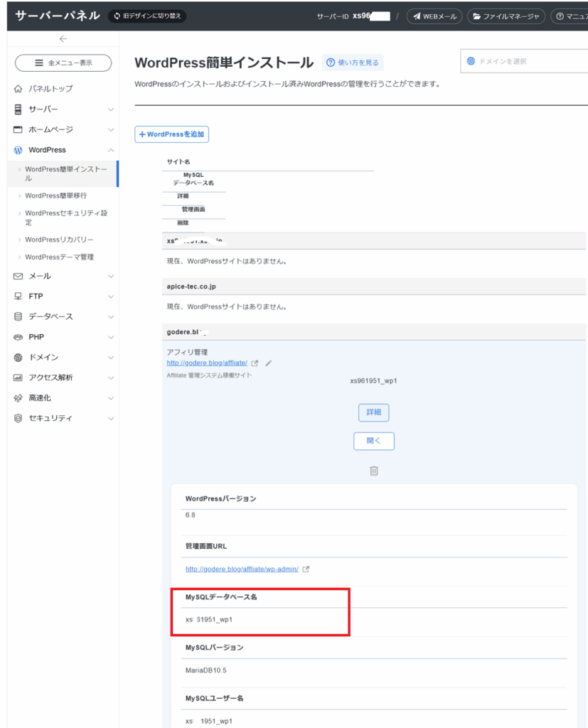Expand the アクセス解析 menu chevron
This screenshot has height=728, width=588.
(x=111, y=378)
